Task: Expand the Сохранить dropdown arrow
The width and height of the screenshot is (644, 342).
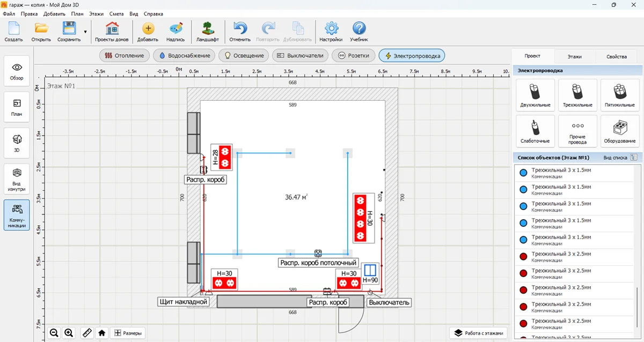Action: 85,32
